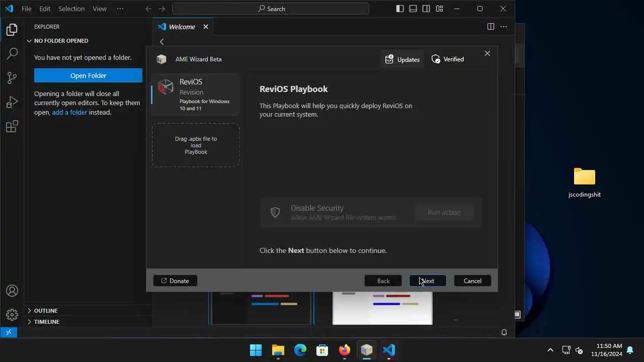
Task: Click the Donate button
Action: (x=175, y=281)
